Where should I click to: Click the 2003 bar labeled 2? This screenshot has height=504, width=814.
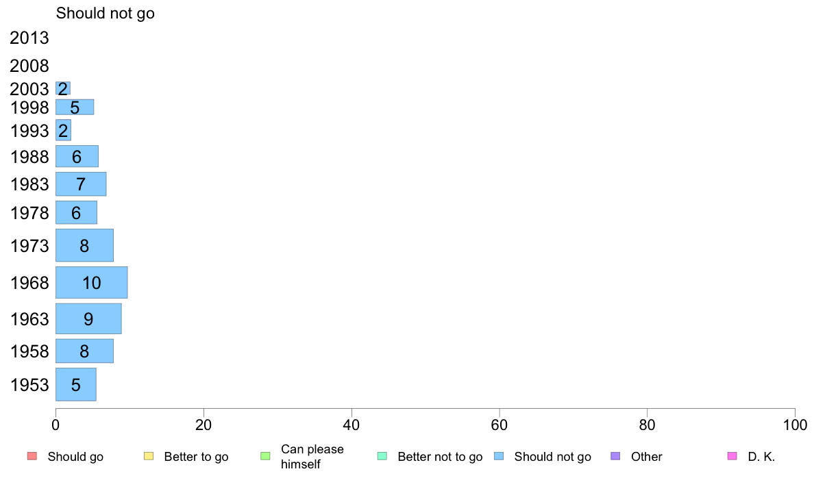pyautogui.click(x=63, y=89)
